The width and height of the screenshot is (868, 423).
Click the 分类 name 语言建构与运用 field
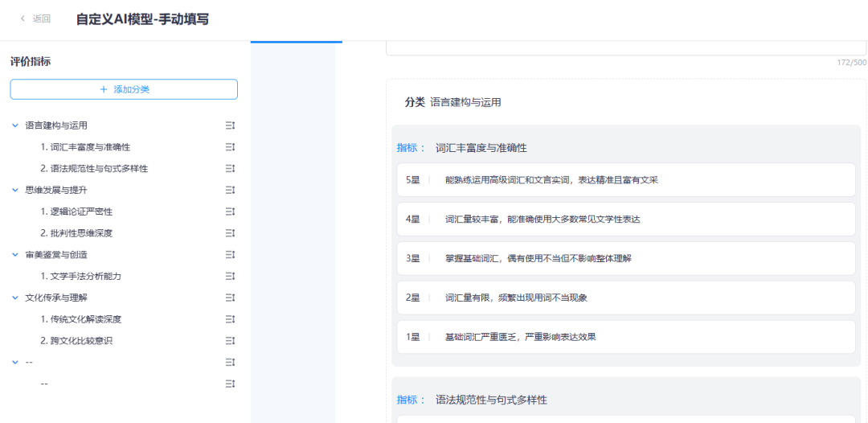pyautogui.click(x=465, y=102)
